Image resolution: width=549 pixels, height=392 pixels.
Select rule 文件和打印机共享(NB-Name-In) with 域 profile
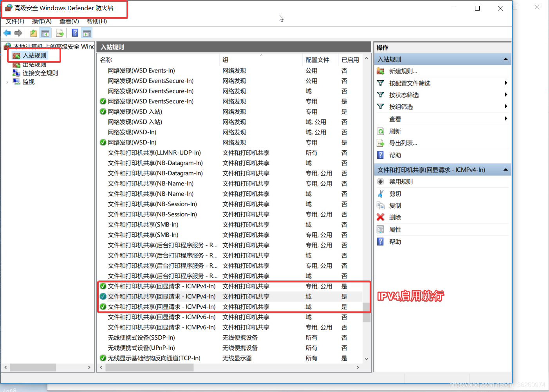click(230, 194)
